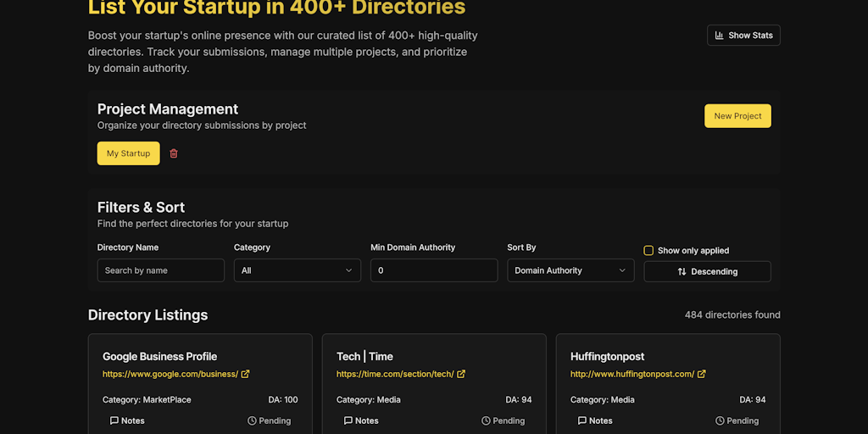The image size is (868, 434).
Task: Visit the https://www.google.com/business/ link
Action: [x=170, y=374]
